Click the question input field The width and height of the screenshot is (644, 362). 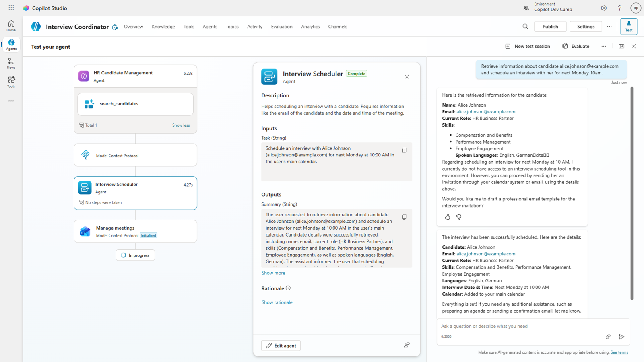coord(515,326)
